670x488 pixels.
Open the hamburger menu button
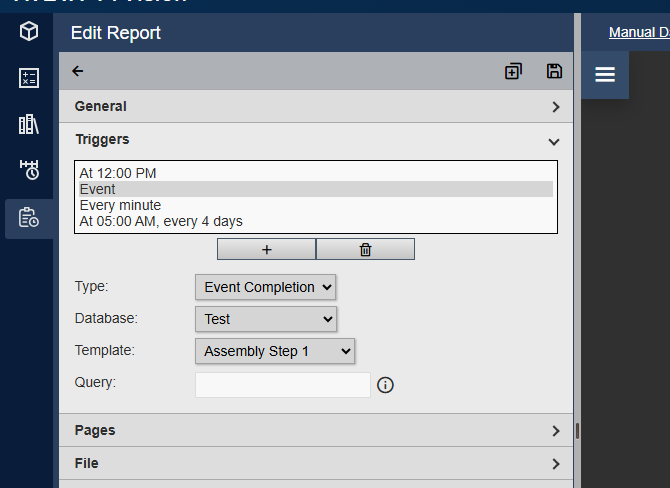point(605,75)
